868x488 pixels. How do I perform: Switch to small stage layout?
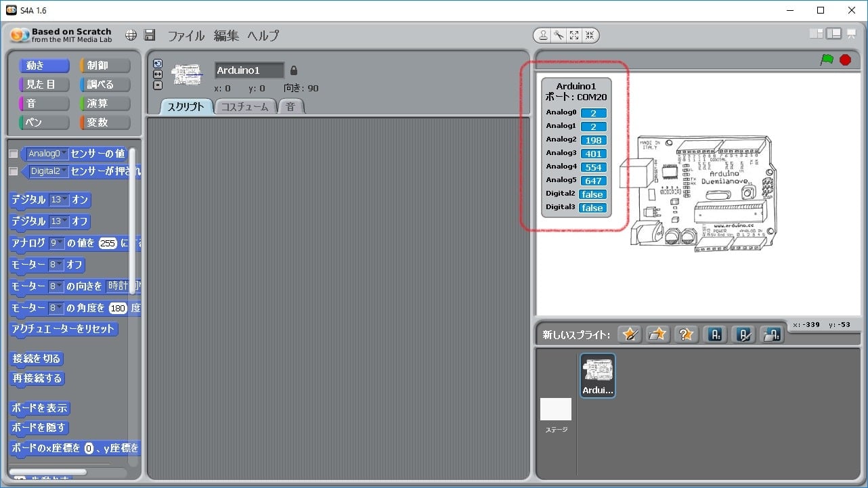point(817,33)
